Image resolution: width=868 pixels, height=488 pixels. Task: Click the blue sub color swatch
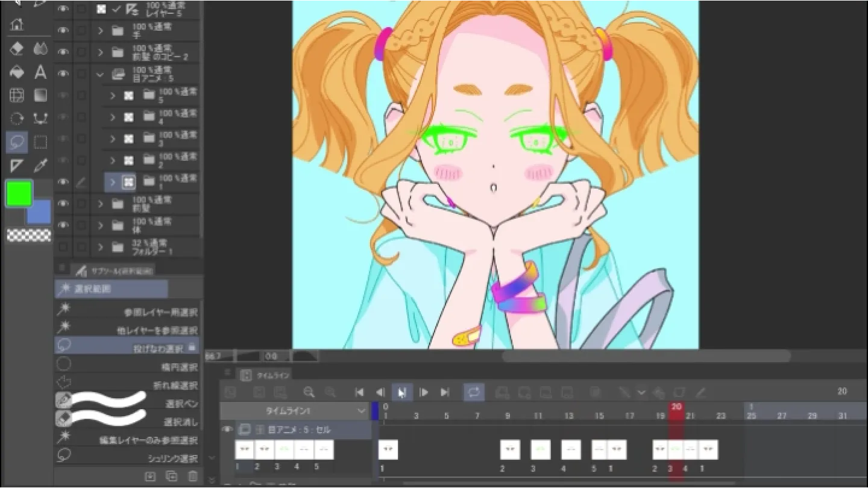[39, 212]
